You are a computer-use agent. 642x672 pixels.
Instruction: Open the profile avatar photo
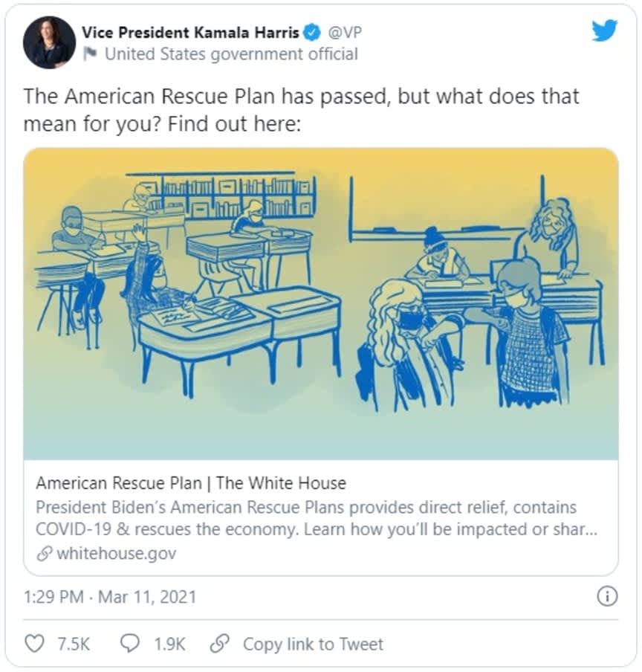pyautogui.click(x=49, y=42)
